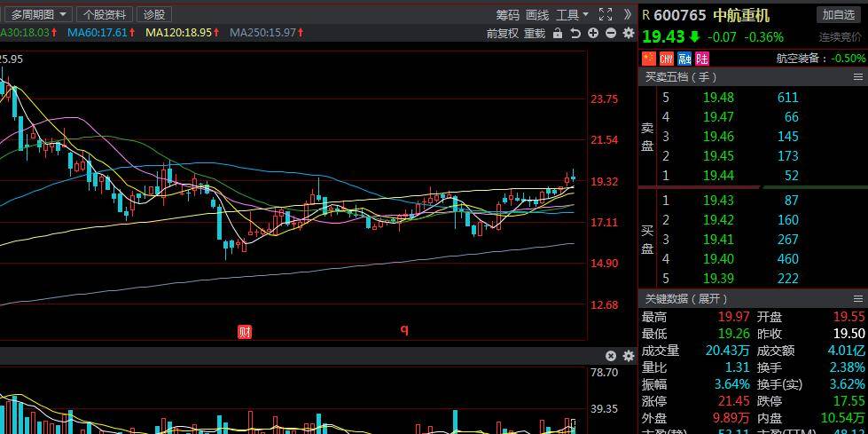This screenshot has height=434, width=868.
Task: Open chart settings gear in top toolbar
Action: [x=629, y=33]
